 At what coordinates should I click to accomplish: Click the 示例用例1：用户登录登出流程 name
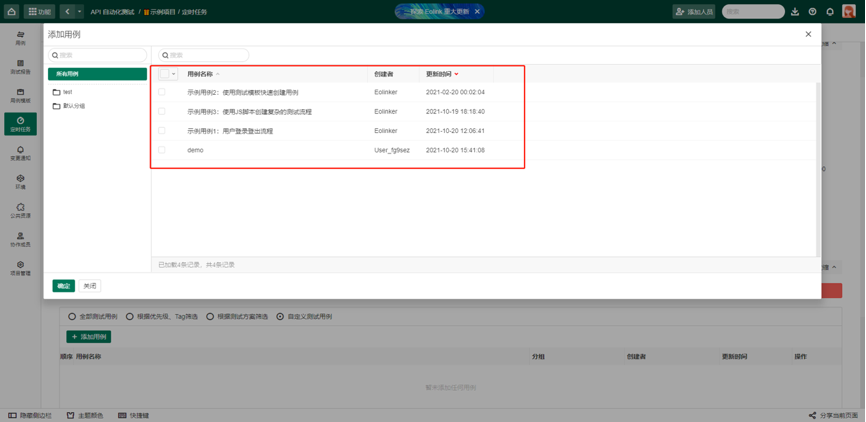point(230,131)
